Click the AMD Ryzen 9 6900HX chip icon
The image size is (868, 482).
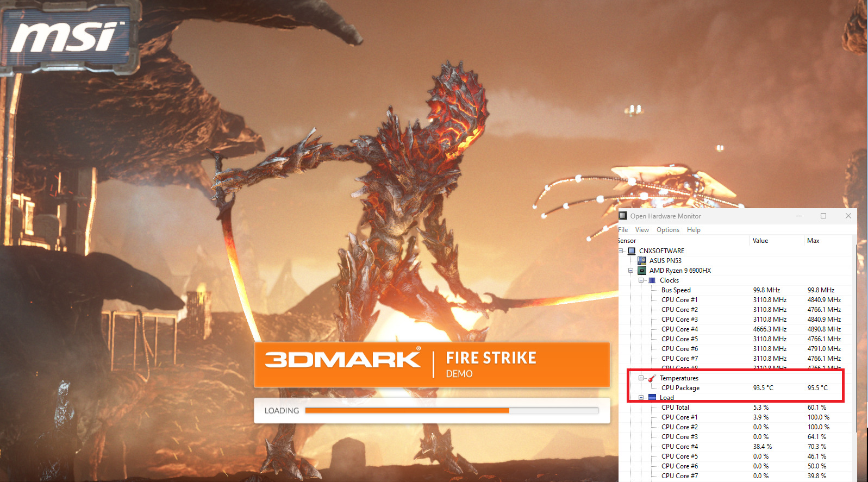[x=642, y=271]
